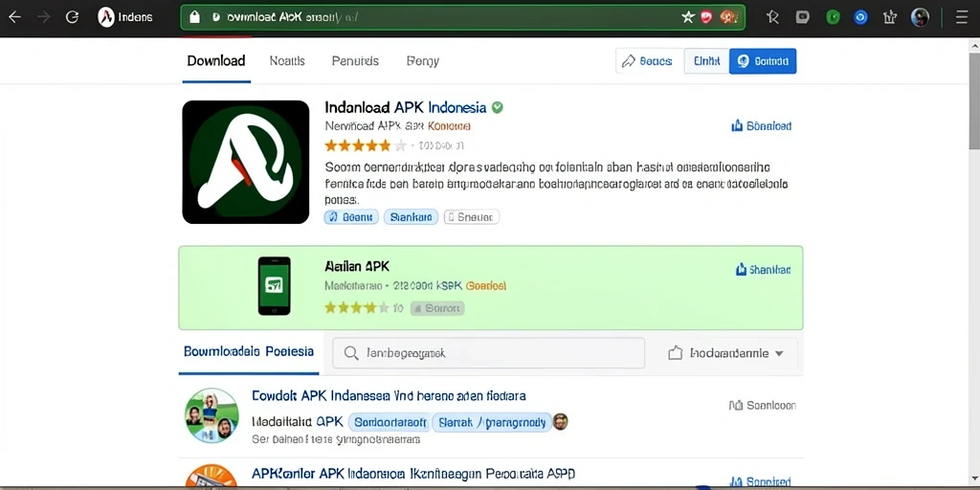Bookmark the page with the star icon
The width and height of the screenshot is (980, 490).
(x=687, y=17)
